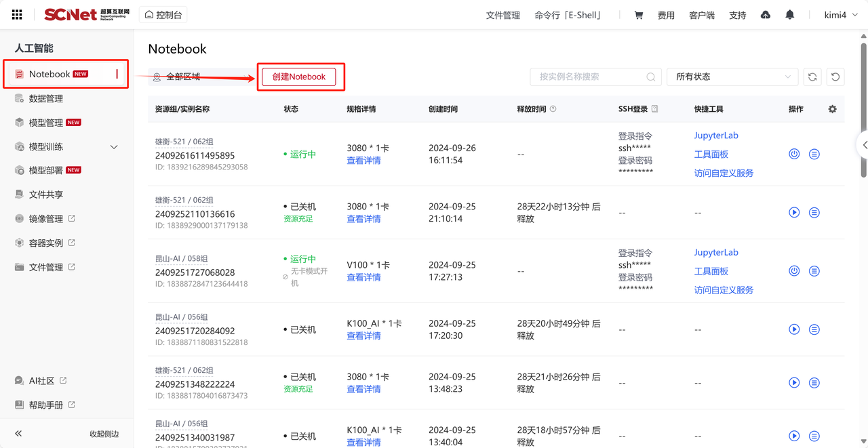Open the 所有状态 status dropdown
Image resolution: width=868 pixels, height=448 pixels.
pos(732,77)
